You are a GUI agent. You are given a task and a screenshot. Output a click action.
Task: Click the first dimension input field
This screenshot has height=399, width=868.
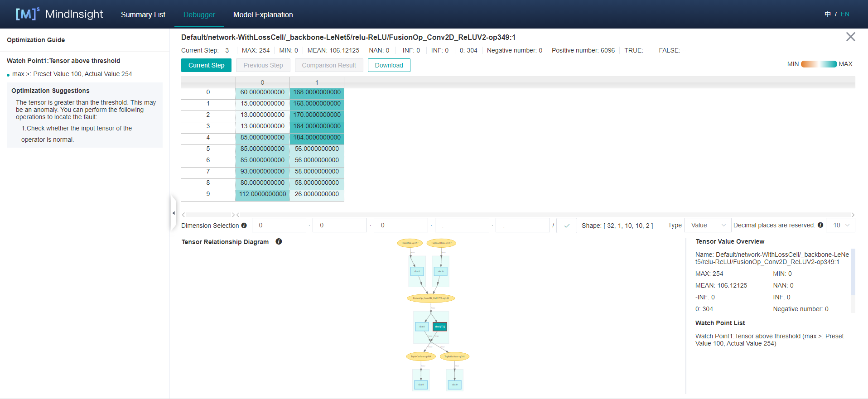[x=279, y=225]
